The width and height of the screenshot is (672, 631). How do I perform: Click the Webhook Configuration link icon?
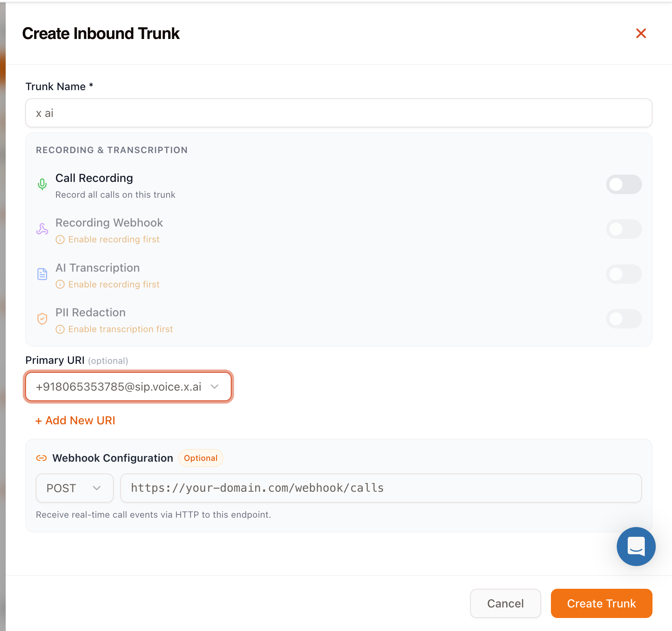point(41,458)
